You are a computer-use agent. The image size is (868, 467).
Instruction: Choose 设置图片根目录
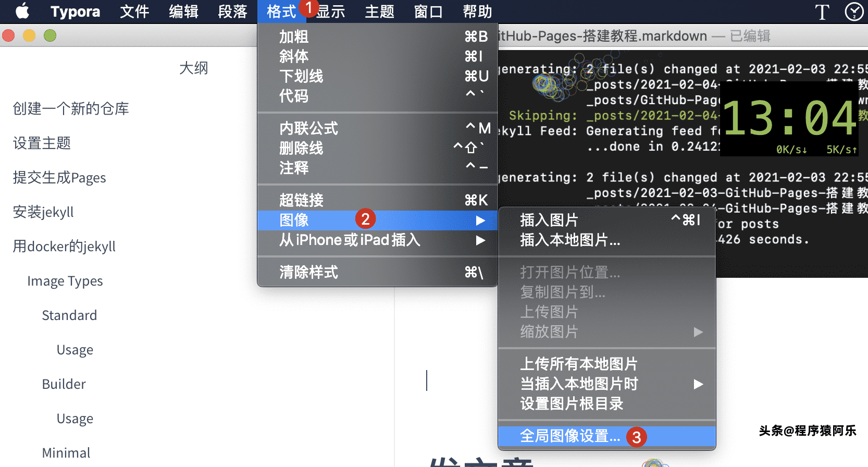pos(607,403)
